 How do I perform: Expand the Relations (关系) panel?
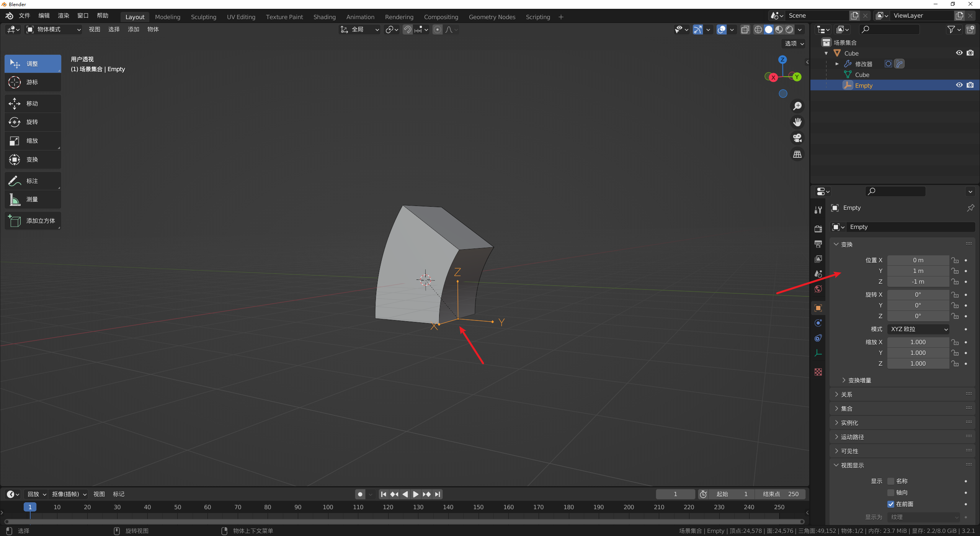846,394
